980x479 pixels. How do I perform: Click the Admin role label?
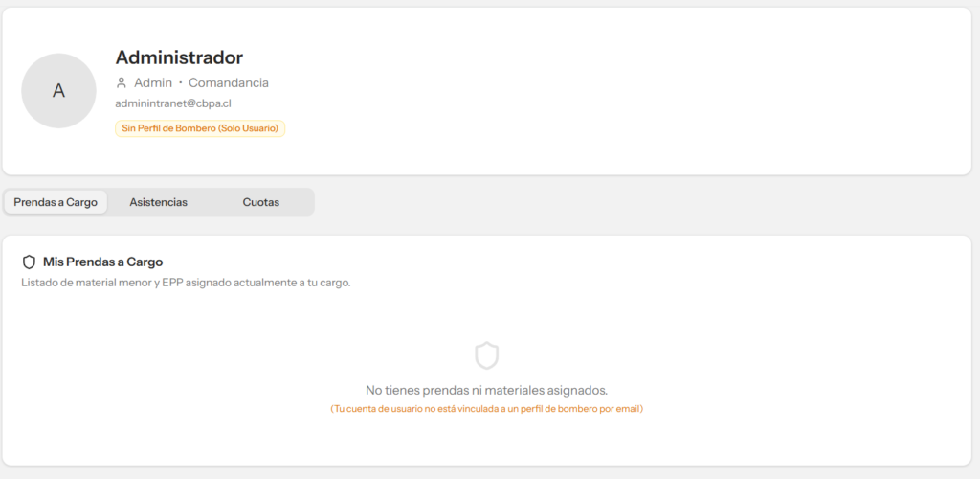tap(153, 83)
